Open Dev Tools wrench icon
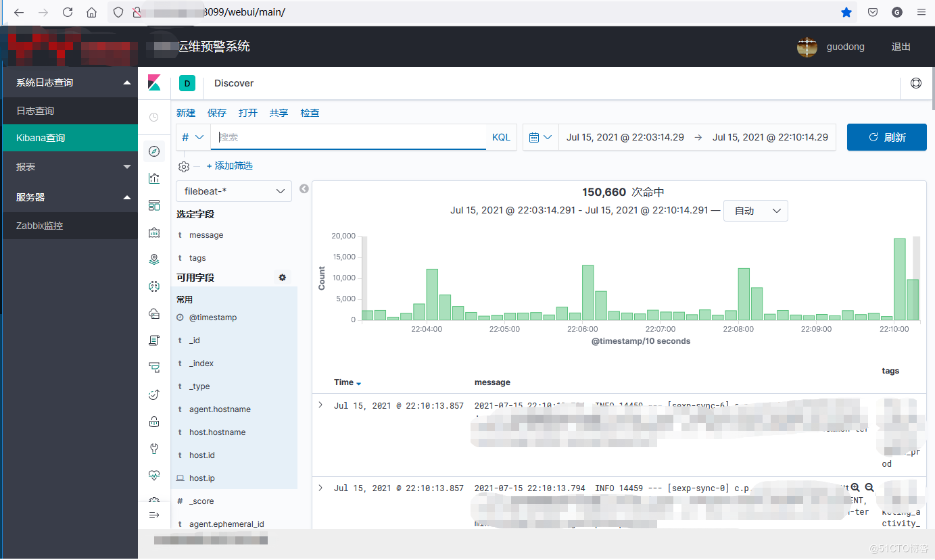This screenshot has height=560, width=935. 154,448
